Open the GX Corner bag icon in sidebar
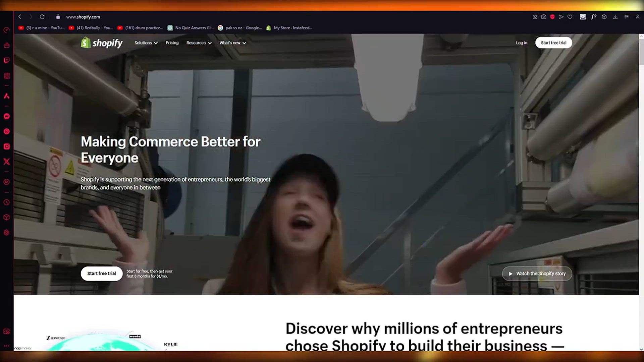Image resolution: width=644 pixels, height=362 pixels. click(x=6, y=45)
